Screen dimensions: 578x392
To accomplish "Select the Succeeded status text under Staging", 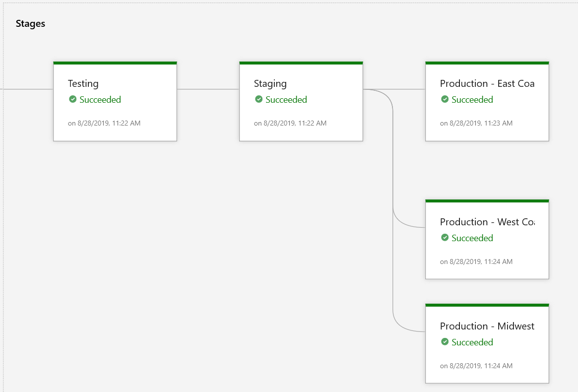I will pos(286,100).
